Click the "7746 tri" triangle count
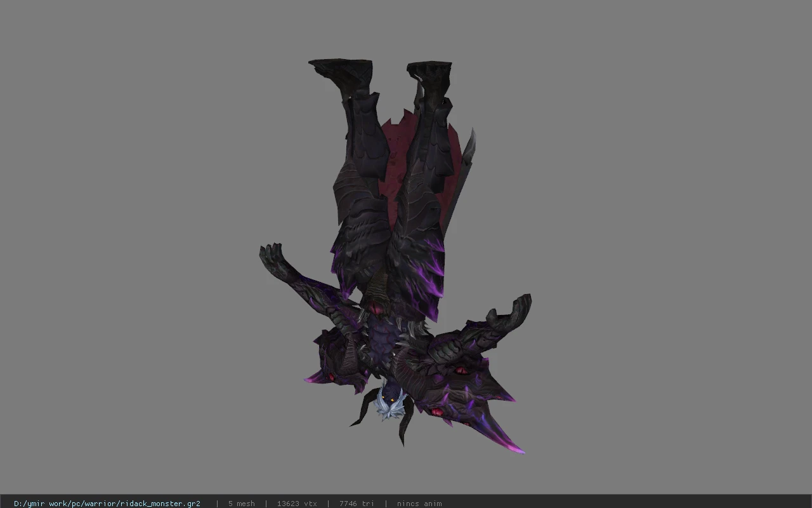812x508 pixels. coord(357,504)
